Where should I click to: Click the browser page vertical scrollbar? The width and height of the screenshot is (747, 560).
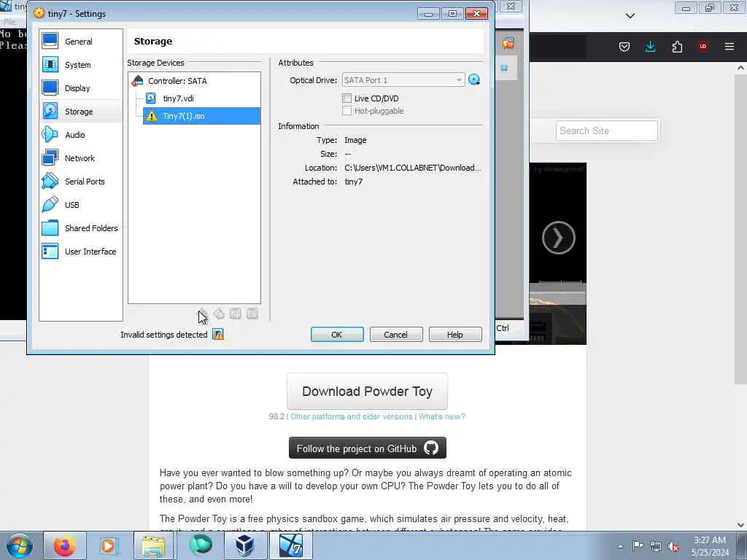(740, 228)
